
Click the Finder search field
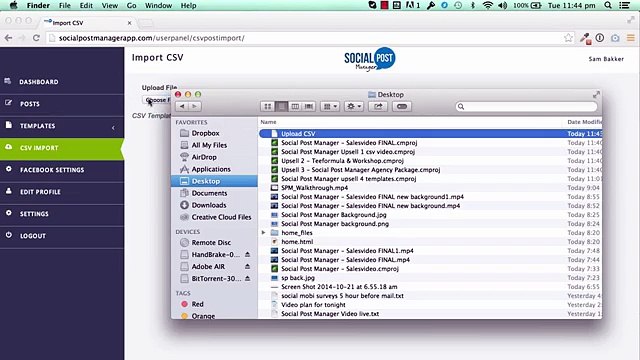[527, 107]
